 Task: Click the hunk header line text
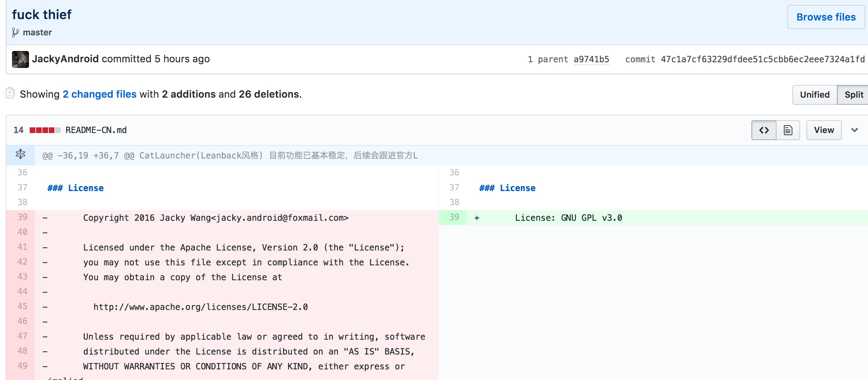click(x=230, y=156)
